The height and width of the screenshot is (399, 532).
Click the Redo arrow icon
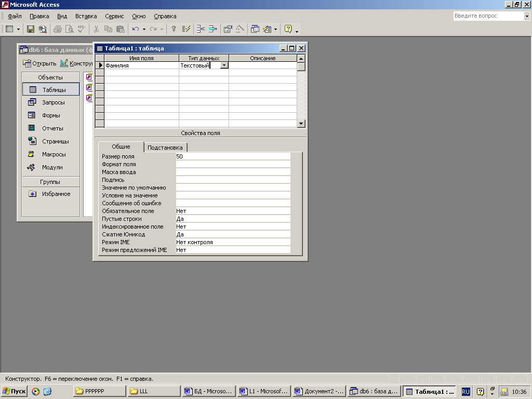click(153, 29)
